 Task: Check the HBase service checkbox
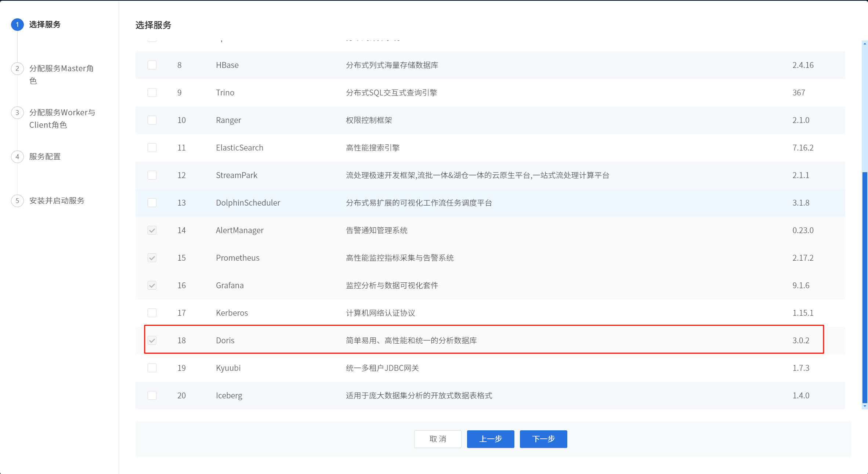tap(152, 65)
